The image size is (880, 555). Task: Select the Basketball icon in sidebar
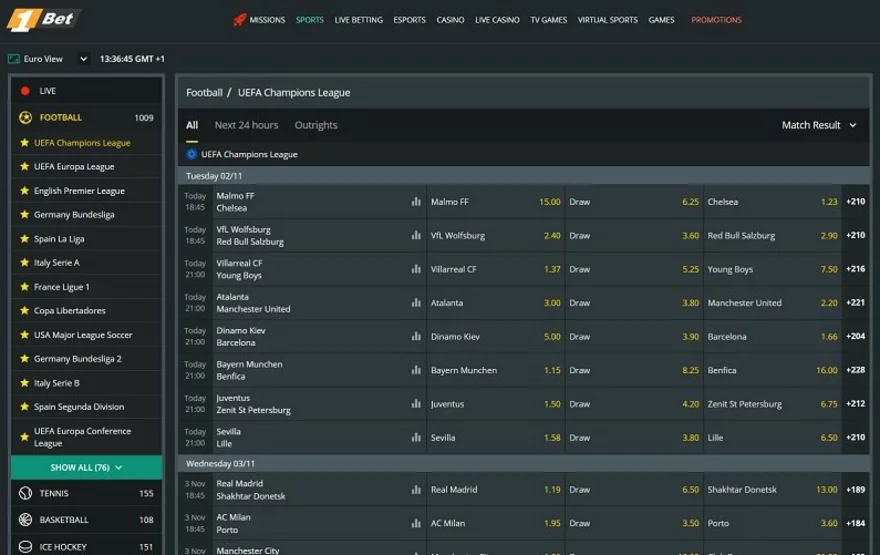coord(26,520)
